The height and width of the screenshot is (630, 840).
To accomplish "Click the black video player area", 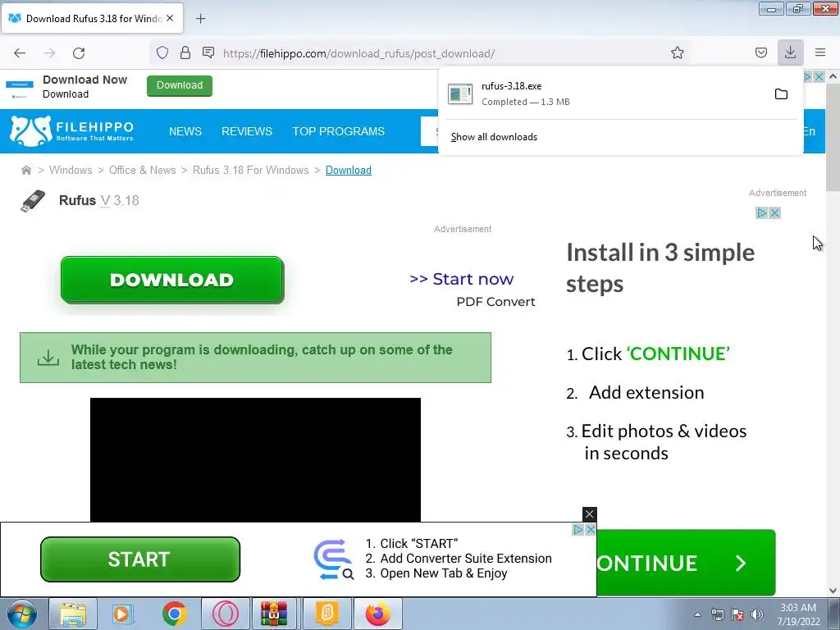I will (256, 459).
